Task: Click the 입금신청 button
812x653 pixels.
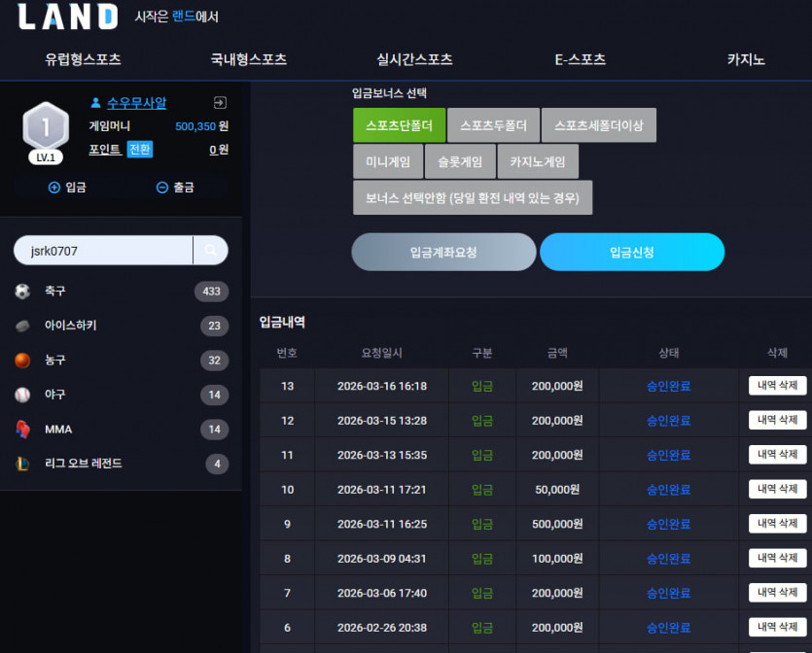Action: click(x=632, y=252)
